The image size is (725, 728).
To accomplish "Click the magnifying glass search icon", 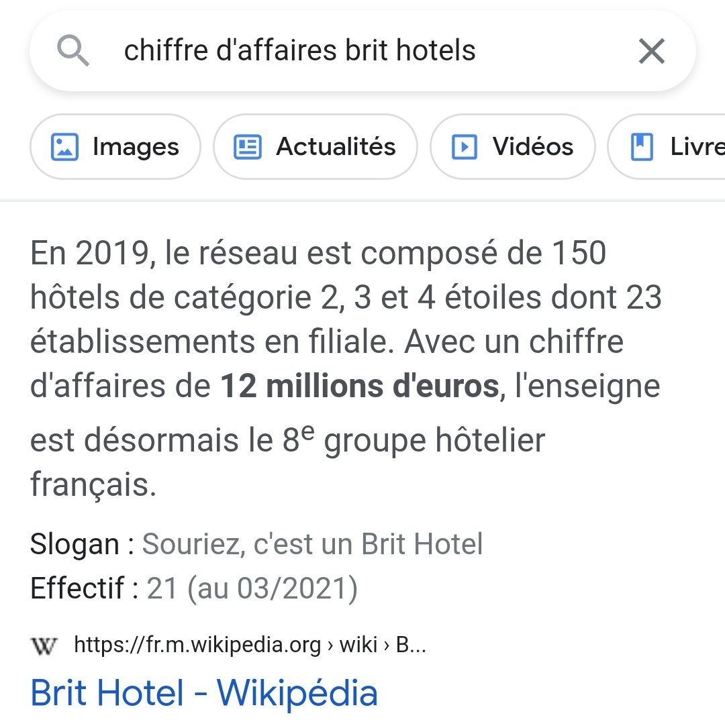I will tap(73, 51).
